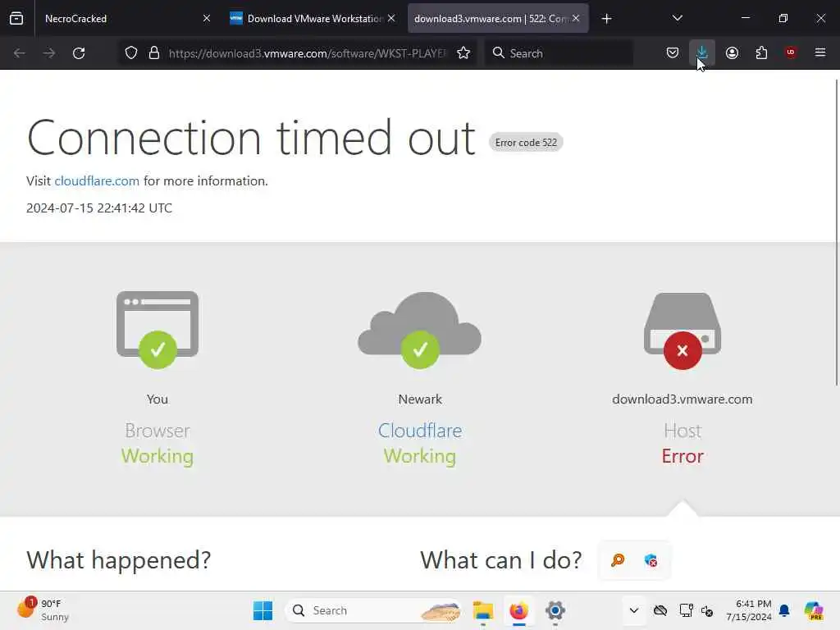Open Save to Pocket icon

pyautogui.click(x=673, y=53)
